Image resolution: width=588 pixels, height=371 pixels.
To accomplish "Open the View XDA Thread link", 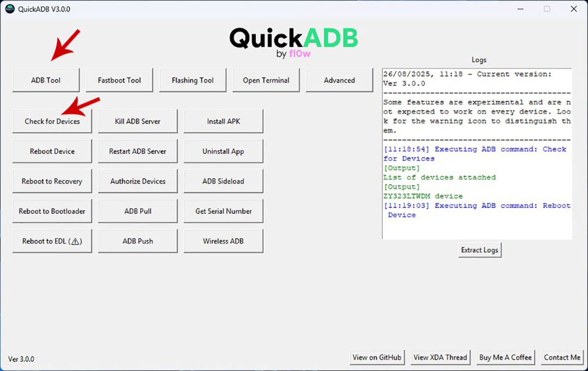I will click(440, 358).
